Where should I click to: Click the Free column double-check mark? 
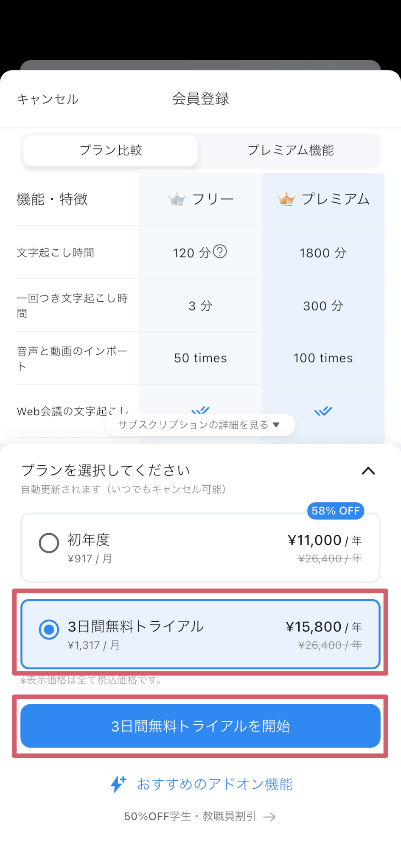[x=201, y=409]
